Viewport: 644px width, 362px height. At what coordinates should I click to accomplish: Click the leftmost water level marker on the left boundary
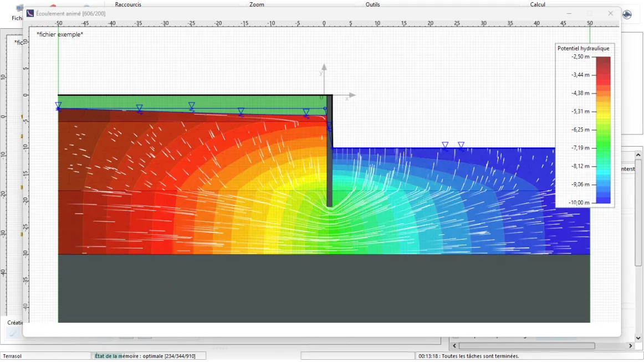(58, 105)
